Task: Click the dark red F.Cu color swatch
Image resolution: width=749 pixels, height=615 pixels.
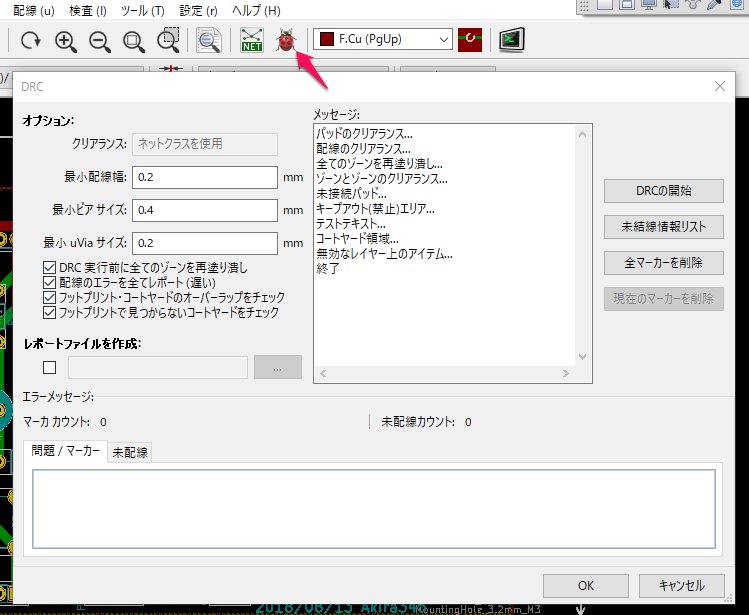Action: point(325,39)
